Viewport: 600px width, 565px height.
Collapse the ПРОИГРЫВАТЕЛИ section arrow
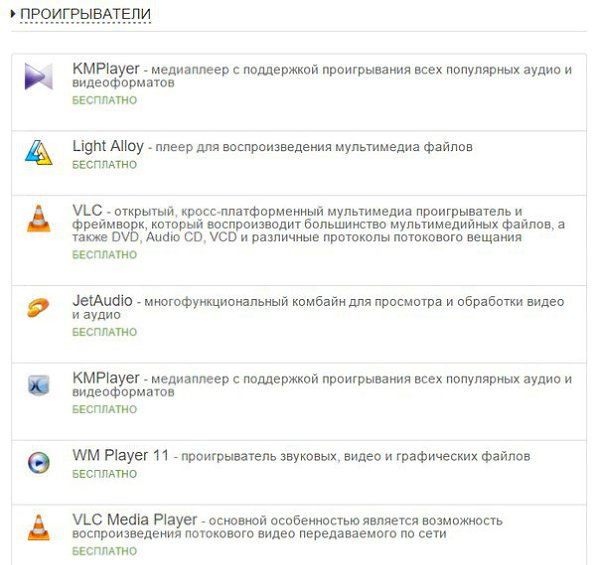13,14
